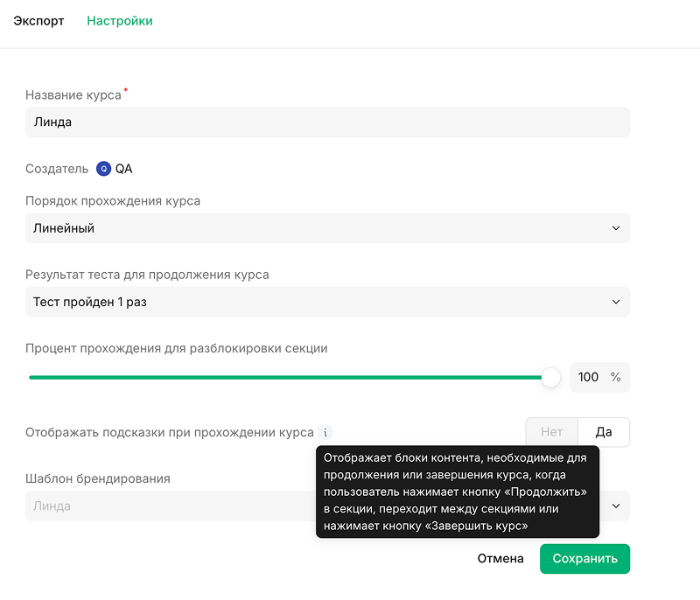Open the "Шаблон брендирования" dropdown field

coord(166,506)
